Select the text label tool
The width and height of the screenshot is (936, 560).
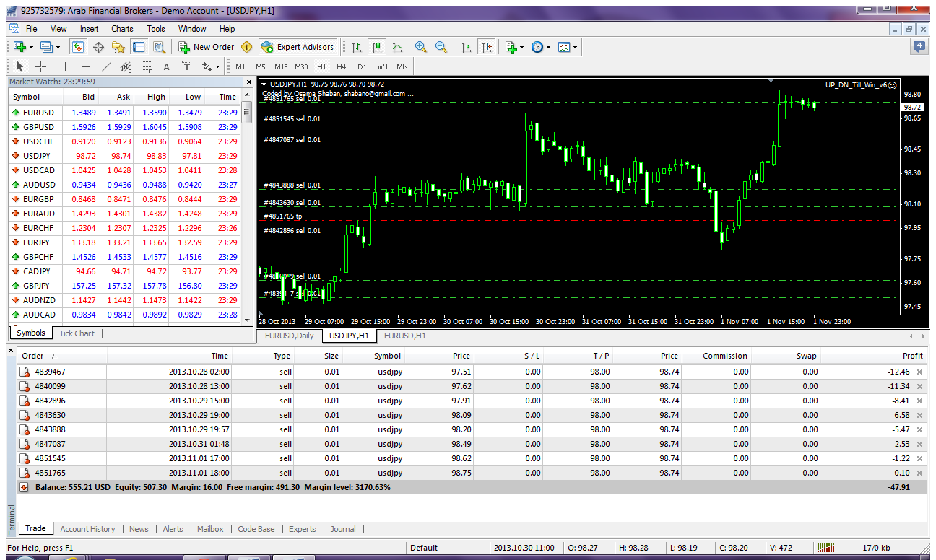point(186,66)
